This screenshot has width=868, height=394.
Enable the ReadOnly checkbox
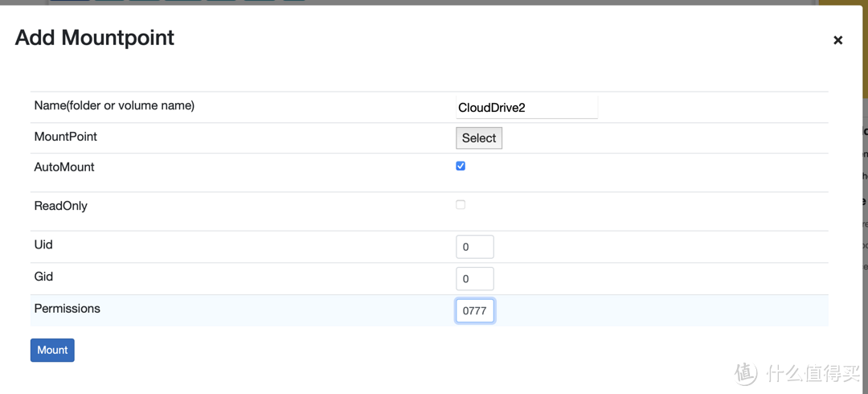click(x=461, y=204)
